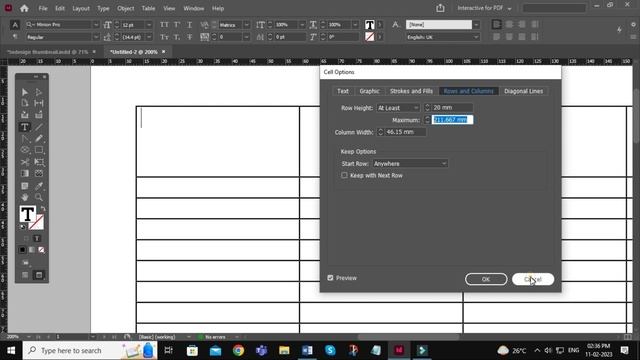Viewport: 640px width, 360px height.
Task: Select the Note tool
Action: tap(25, 186)
